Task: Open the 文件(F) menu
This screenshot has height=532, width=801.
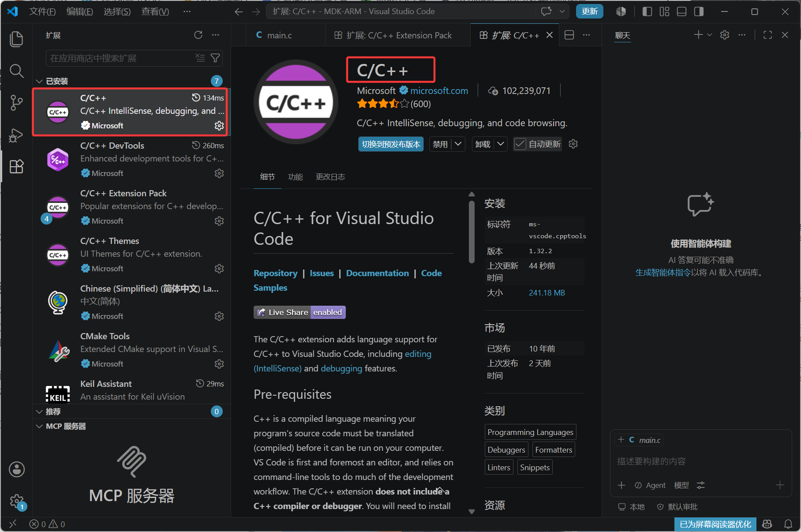Action: point(42,11)
